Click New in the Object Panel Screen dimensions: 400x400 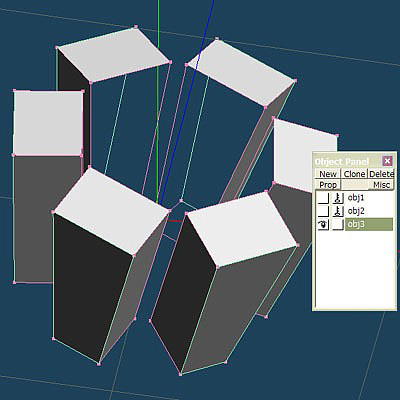point(328,174)
